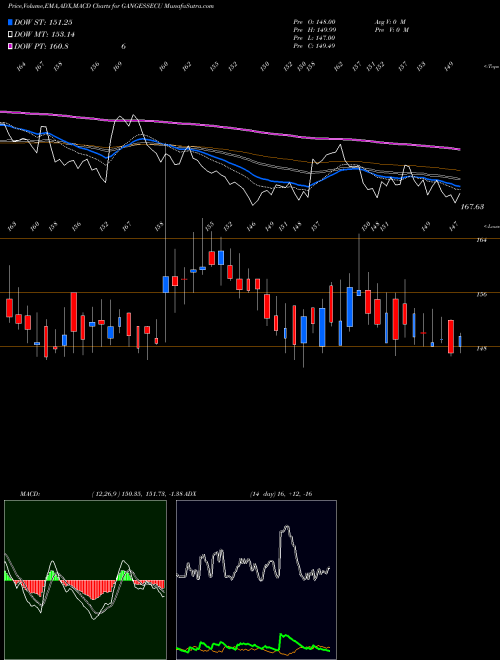
Task: Open the ADX indicator panel
Action: (x=256, y=580)
